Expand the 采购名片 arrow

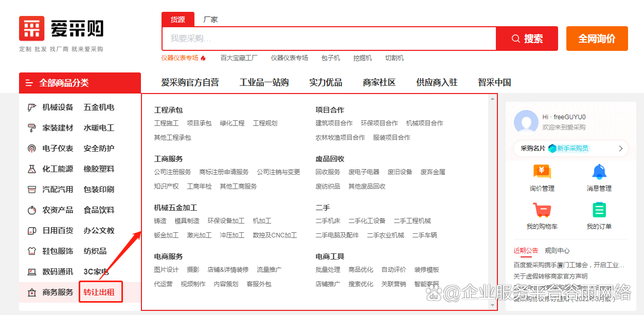[620, 149]
